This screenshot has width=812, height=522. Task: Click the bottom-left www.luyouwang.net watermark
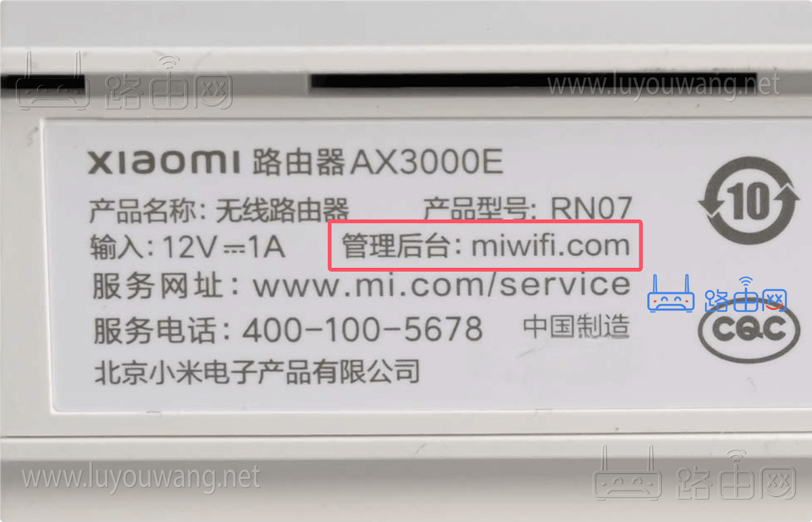tap(141, 477)
